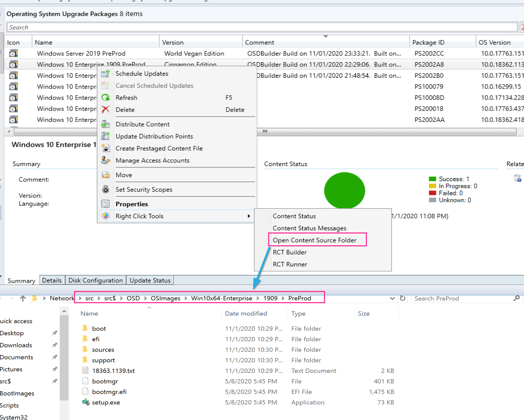
Task: Click the green Refresh icon
Action: pos(105,98)
